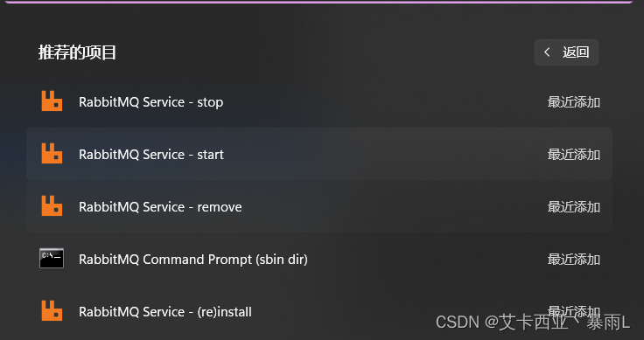Click the left chevron arrow in 返回

[x=547, y=52]
